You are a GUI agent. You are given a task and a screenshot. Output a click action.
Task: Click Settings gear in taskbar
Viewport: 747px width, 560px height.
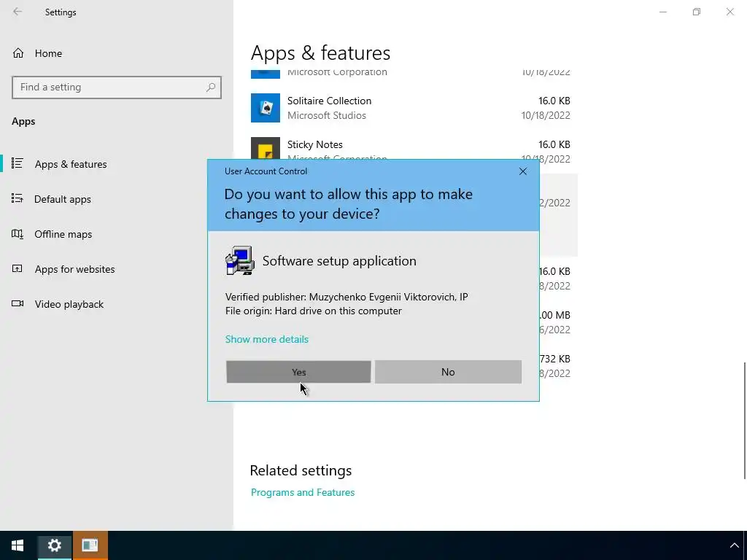pyautogui.click(x=54, y=545)
